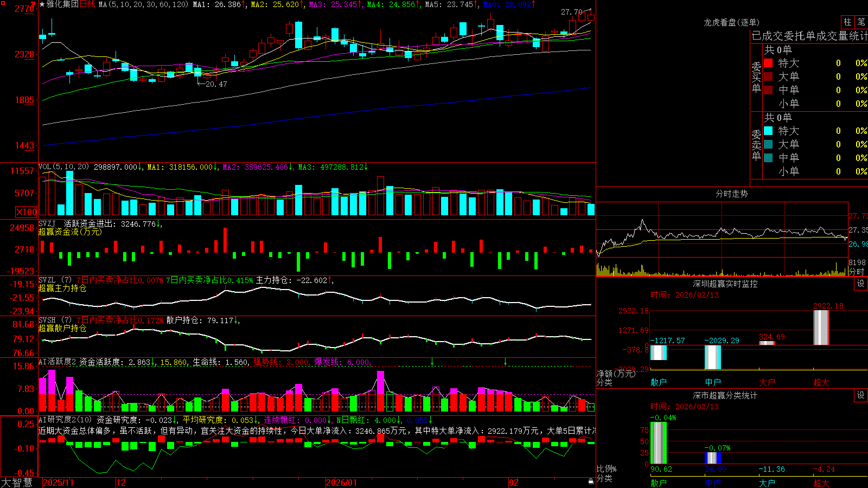The width and height of the screenshot is (868, 488).
Task: Click red 特大 swatch in 委买单
Action: click(x=768, y=63)
